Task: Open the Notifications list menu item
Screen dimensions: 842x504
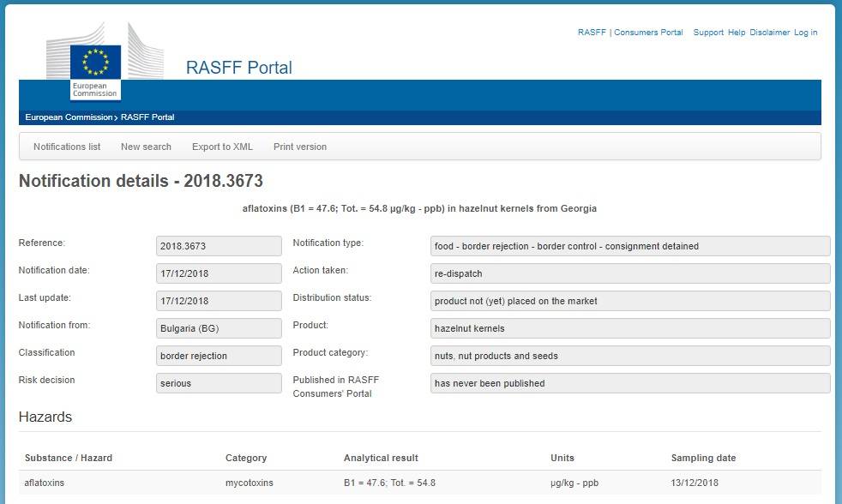Action: (67, 147)
